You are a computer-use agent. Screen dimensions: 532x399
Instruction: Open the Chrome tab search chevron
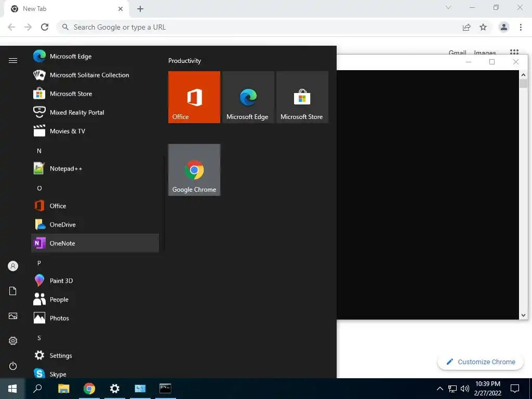(448, 7)
